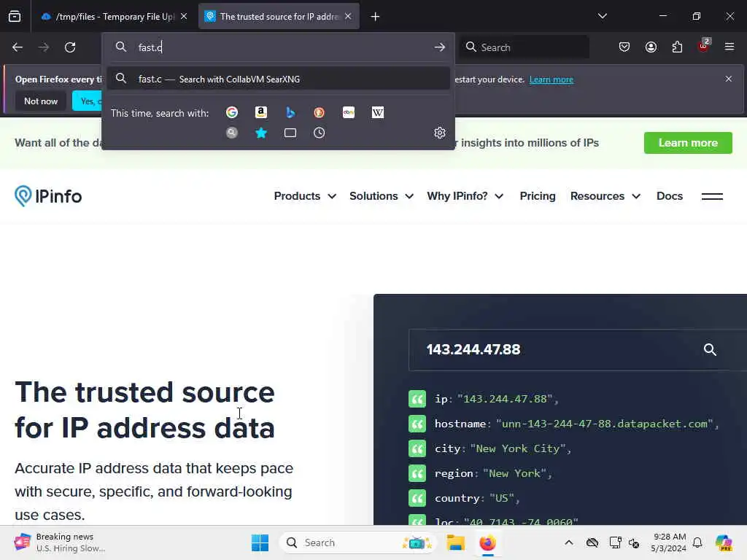
Task: Close the IPinfo tab
Action: (x=348, y=17)
